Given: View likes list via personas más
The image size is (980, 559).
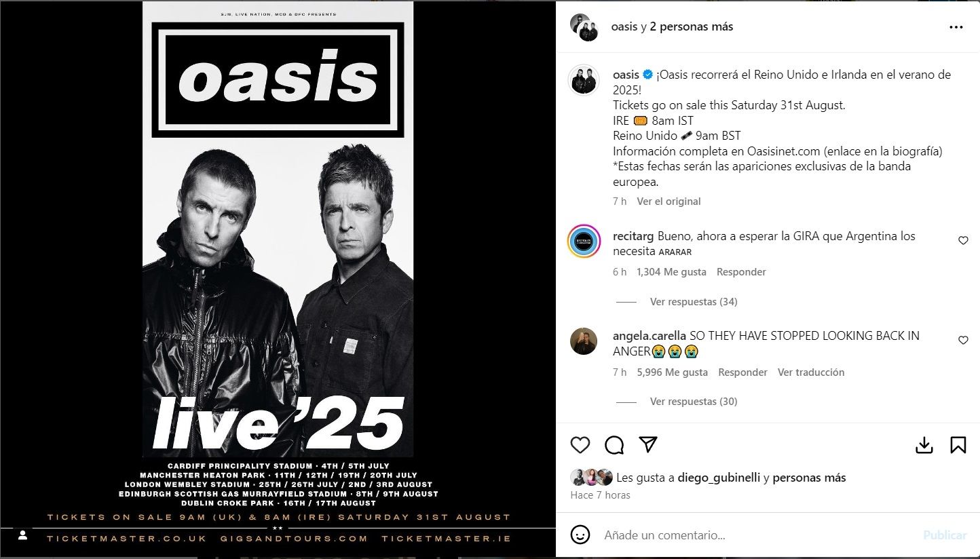Looking at the screenshot, I should tap(809, 478).
